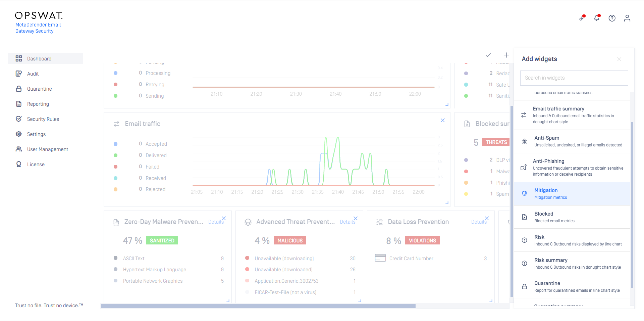
Task: Remove the Email traffic widget
Action: pyautogui.click(x=443, y=120)
